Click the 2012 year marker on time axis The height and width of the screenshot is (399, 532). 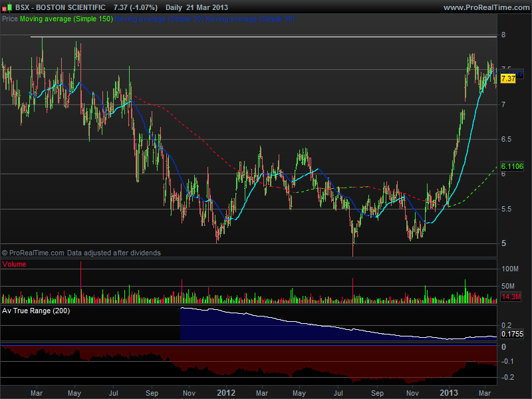point(227,392)
